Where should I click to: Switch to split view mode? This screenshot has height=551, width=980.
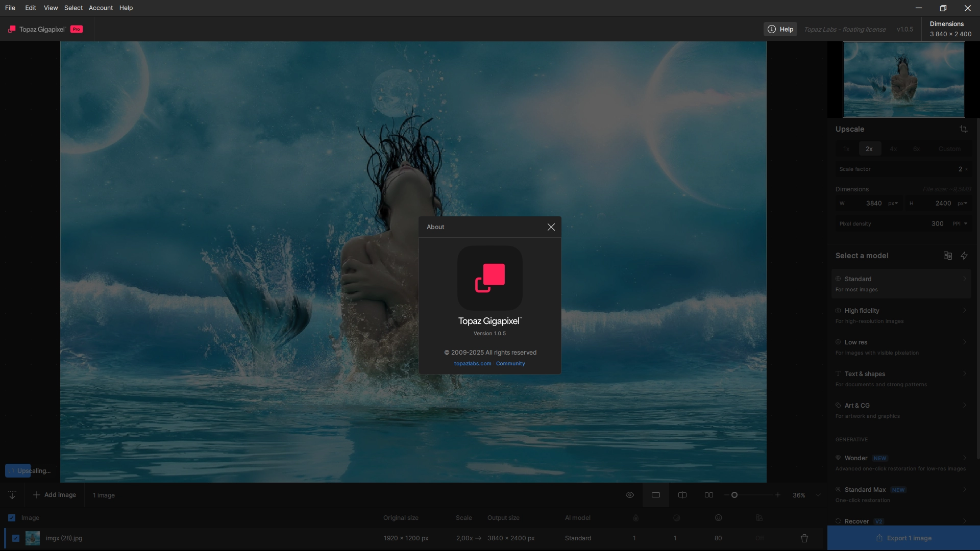click(x=682, y=495)
